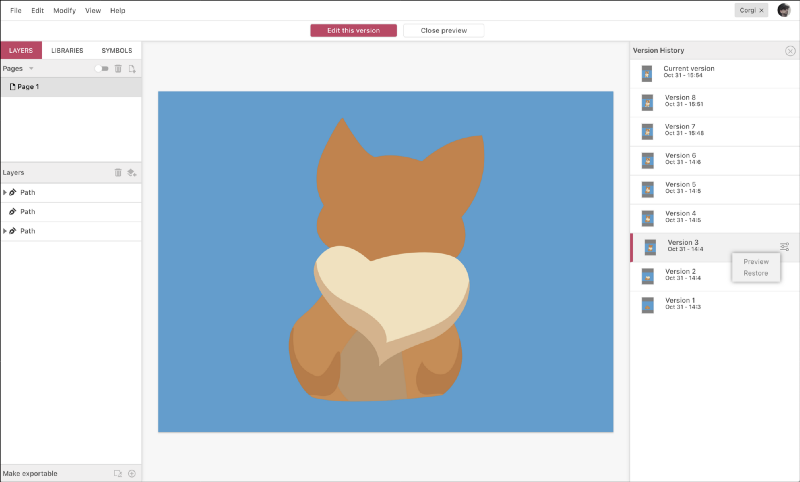Click the Edit this version button
This screenshot has height=482, width=800.
point(353,30)
